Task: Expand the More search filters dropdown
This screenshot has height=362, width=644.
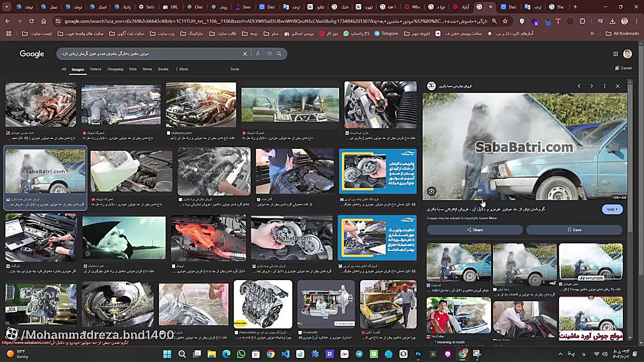Action: 182,69
